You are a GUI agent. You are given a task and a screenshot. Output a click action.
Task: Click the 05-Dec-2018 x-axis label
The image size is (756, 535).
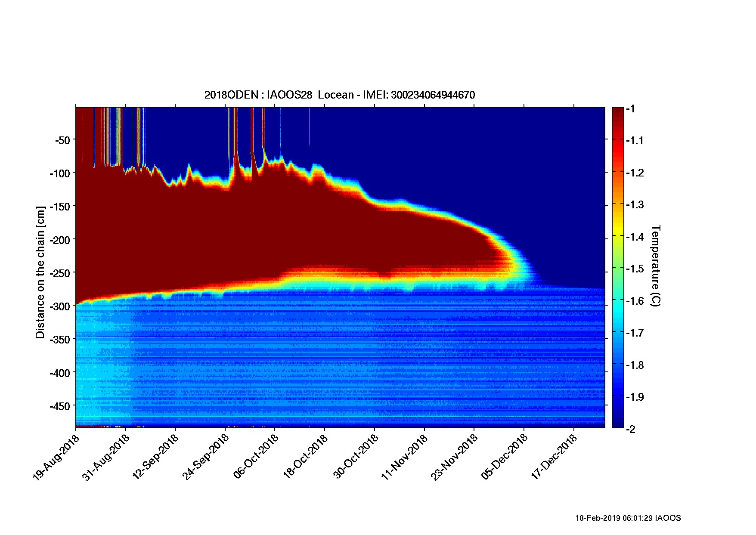(504, 457)
